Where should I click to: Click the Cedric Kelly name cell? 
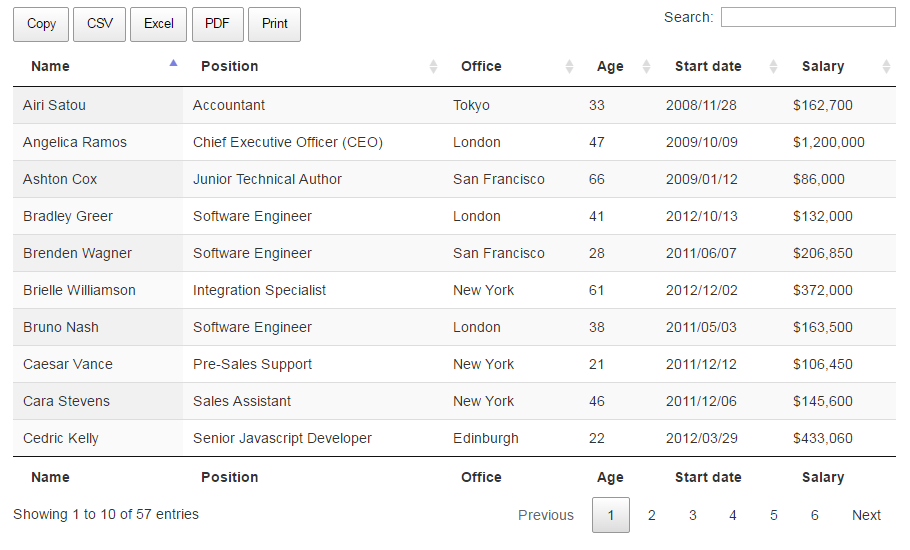[x=61, y=438]
